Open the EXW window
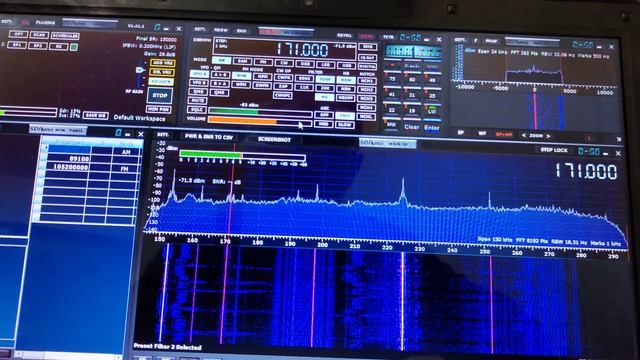This screenshot has height=360, width=640. (x=241, y=31)
